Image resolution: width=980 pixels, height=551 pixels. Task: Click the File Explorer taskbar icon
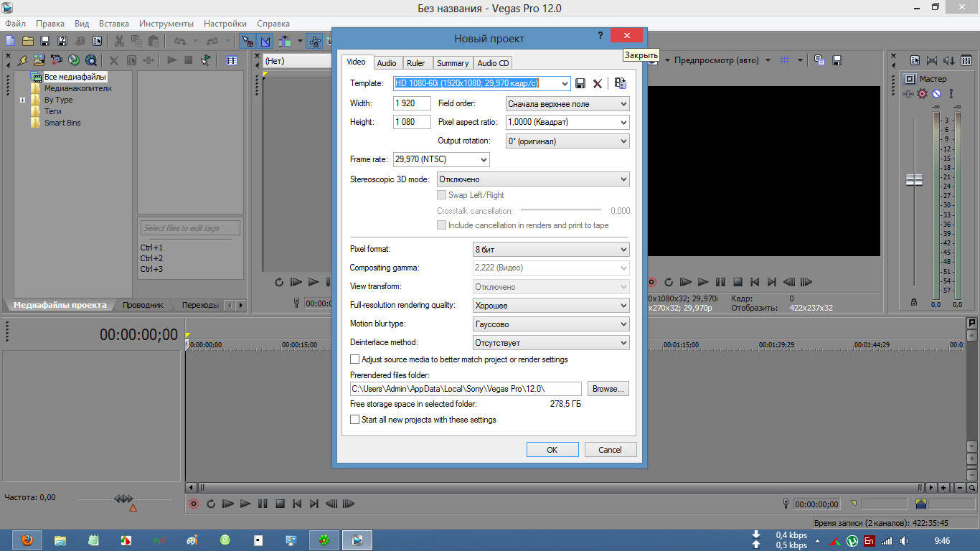tap(60, 540)
